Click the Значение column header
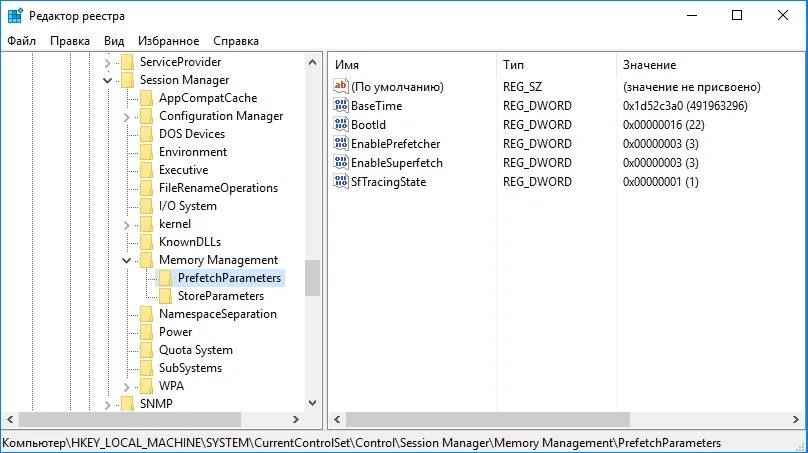Viewport: 808px width, 453px height. point(710,65)
